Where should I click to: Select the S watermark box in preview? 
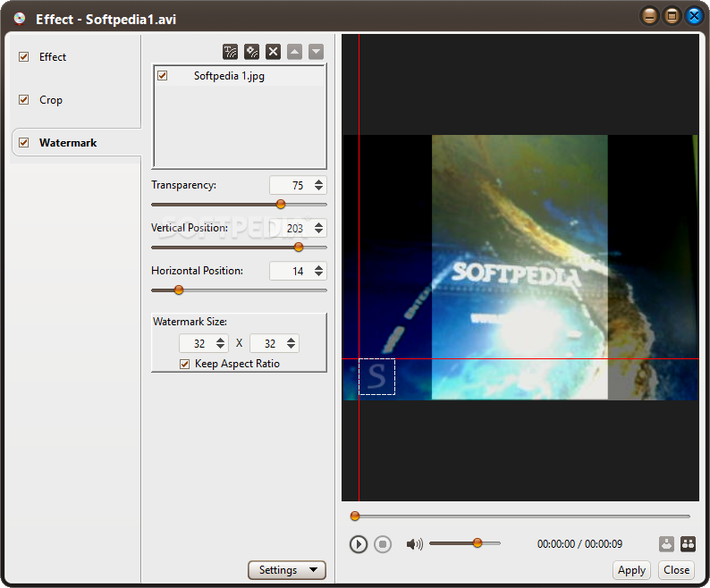tap(376, 376)
